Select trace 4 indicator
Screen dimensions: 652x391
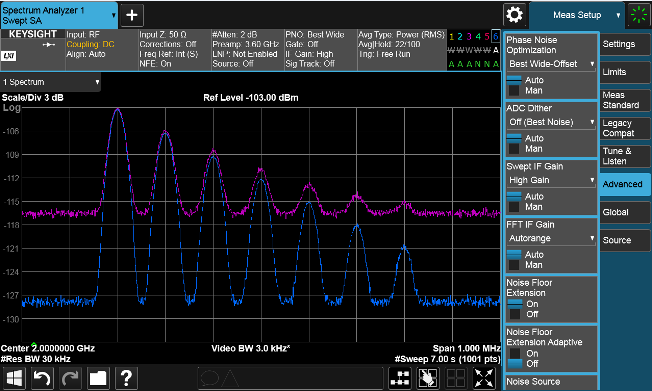[x=478, y=37]
